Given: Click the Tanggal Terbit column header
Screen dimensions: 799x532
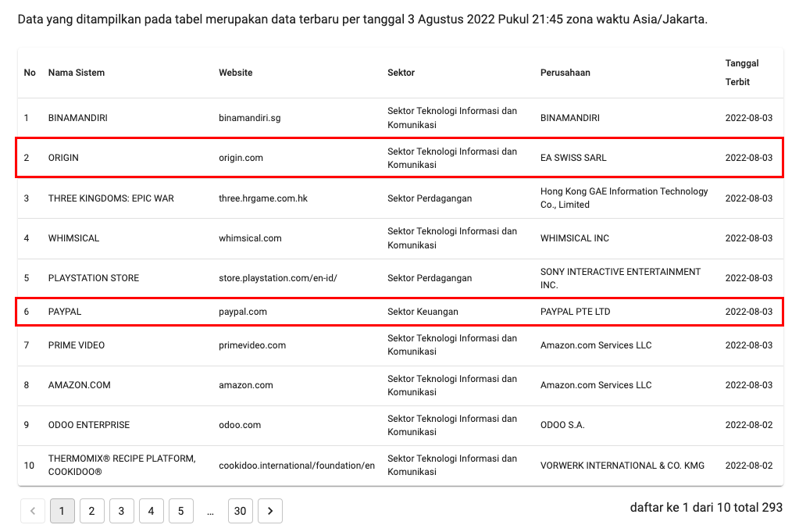Looking at the screenshot, I should point(741,72).
